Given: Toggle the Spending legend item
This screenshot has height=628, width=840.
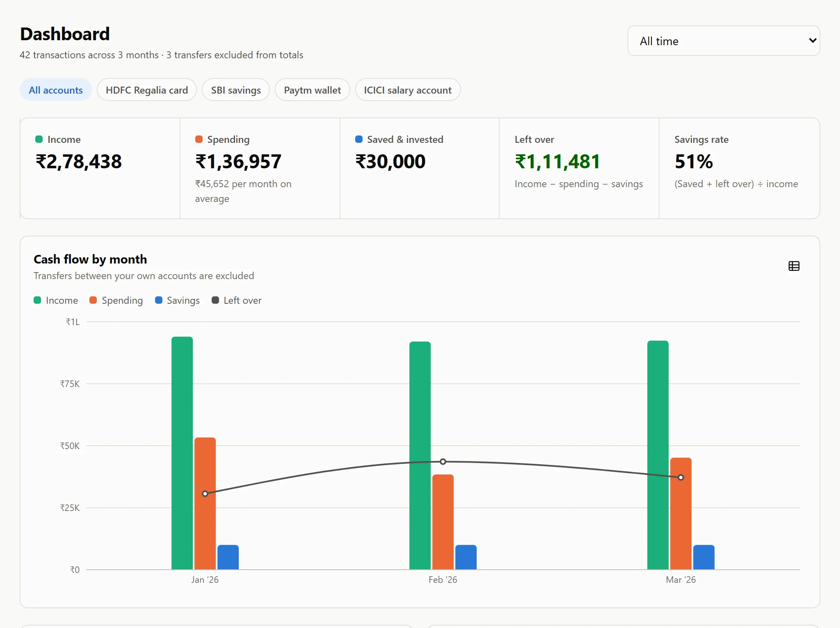Looking at the screenshot, I should click(x=116, y=300).
